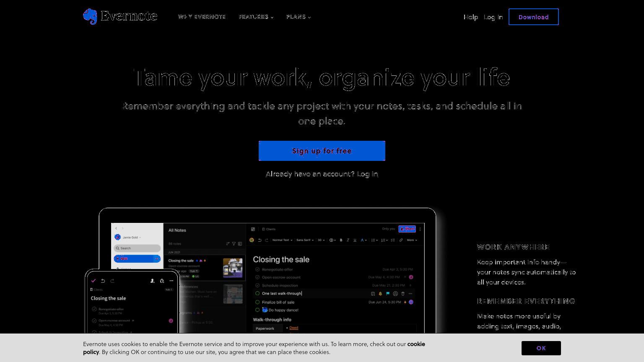Open the three-dot note options menu
Screen dimensions: 644x362
pos(420,229)
